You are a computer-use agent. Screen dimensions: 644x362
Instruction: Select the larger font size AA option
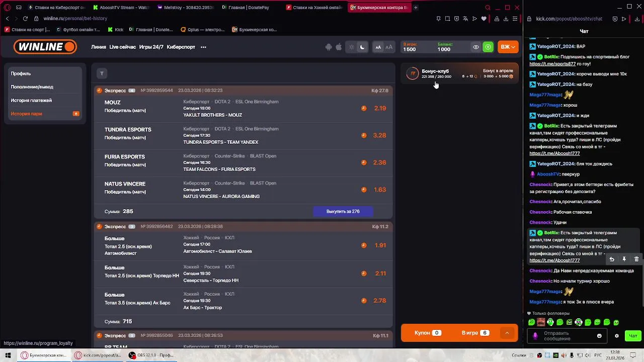[389, 47]
